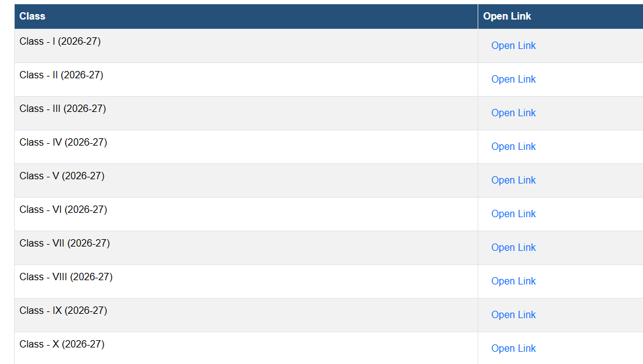
Task: Open the link for Class - VI (2026-27)
Action: point(513,214)
